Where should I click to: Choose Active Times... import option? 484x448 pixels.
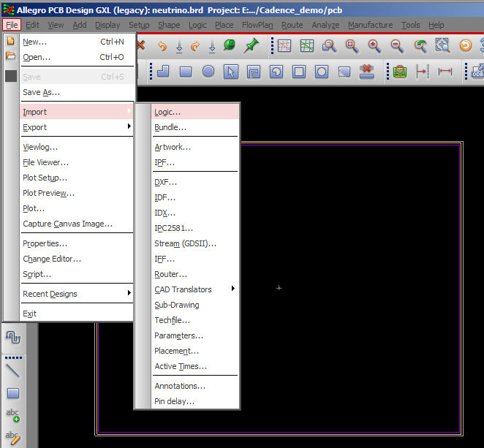pos(195,366)
